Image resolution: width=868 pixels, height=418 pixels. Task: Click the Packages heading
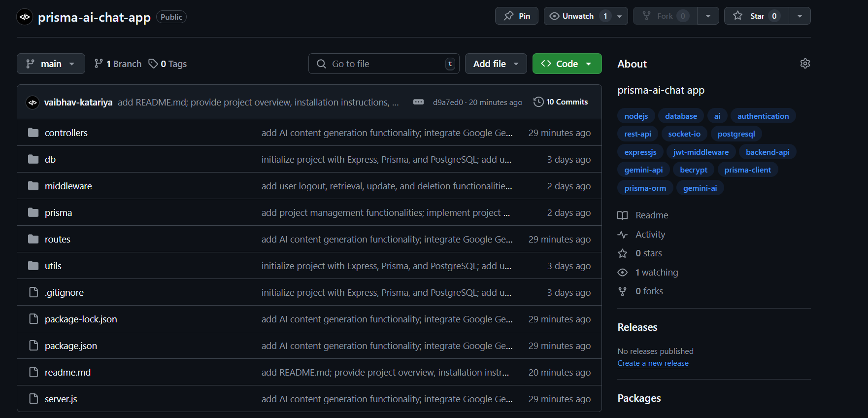click(x=639, y=398)
